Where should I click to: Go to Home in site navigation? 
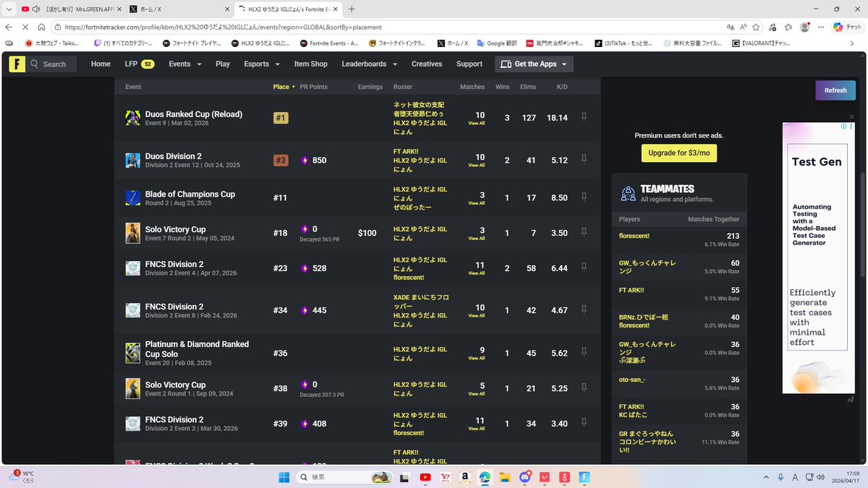[x=101, y=64]
